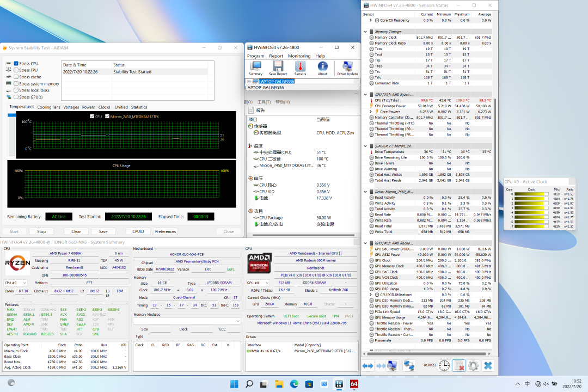Uncheck the Stress CPU checkbox
The height and width of the screenshot is (392, 588).
(16, 64)
